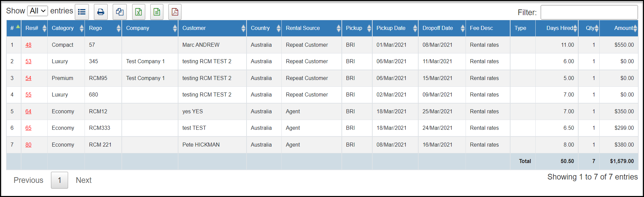Print the rental table
Screen dimensions: 644x197
coord(101,12)
